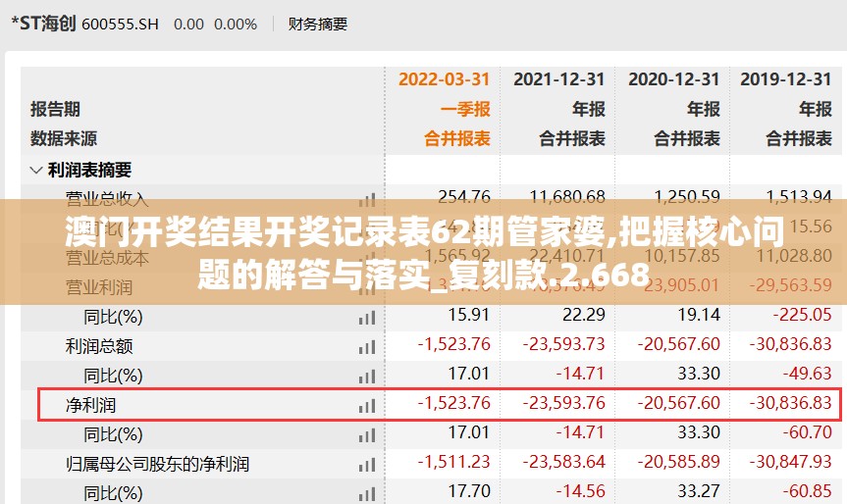Open chart icon in 归属母公司股东的净利润 row
Viewport: 847px width, 504px height.
[x=367, y=465]
